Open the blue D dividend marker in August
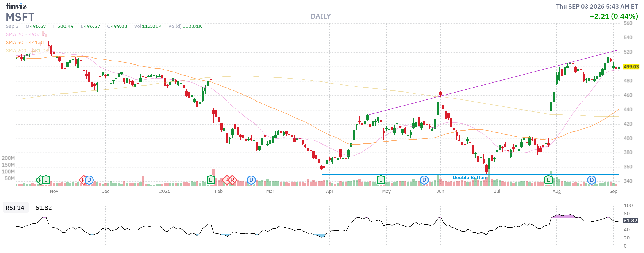 [x=592, y=180]
